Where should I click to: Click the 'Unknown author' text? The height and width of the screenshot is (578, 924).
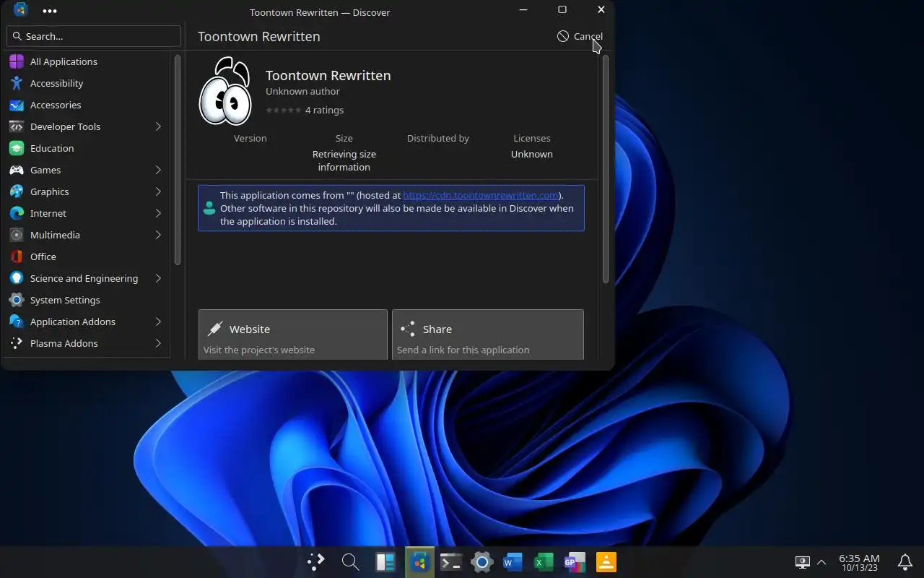(302, 91)
